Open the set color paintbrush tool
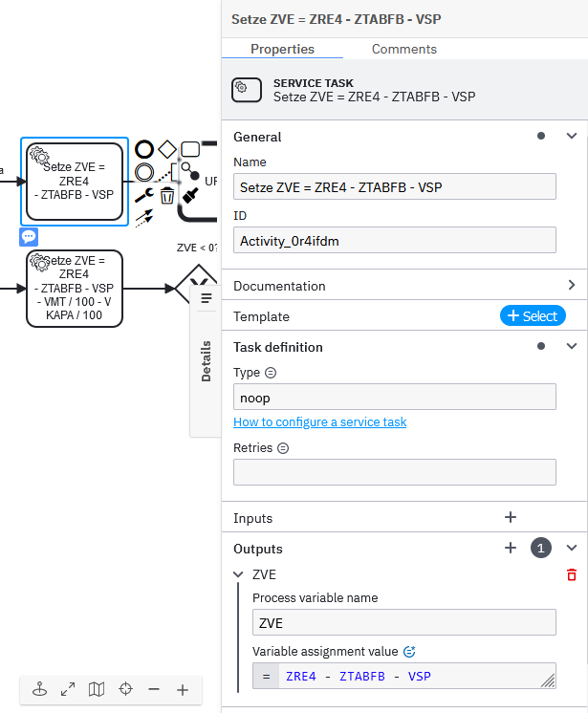The width and height of the screenshot is (588, 713). (x=190, y=196)
